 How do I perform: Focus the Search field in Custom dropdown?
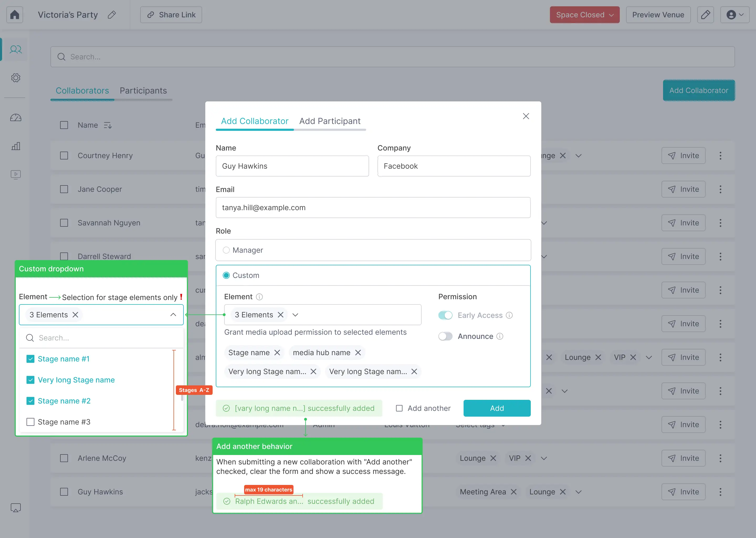(101, 338)
